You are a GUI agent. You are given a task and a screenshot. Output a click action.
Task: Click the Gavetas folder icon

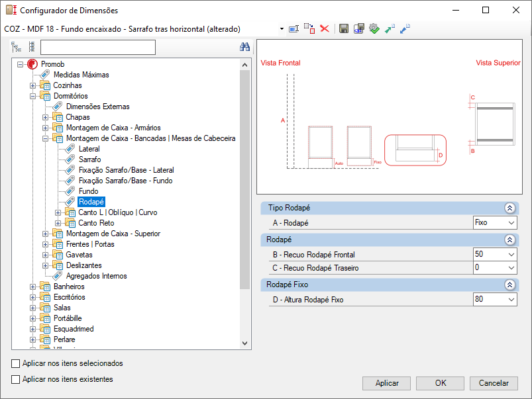click(58, 255)
